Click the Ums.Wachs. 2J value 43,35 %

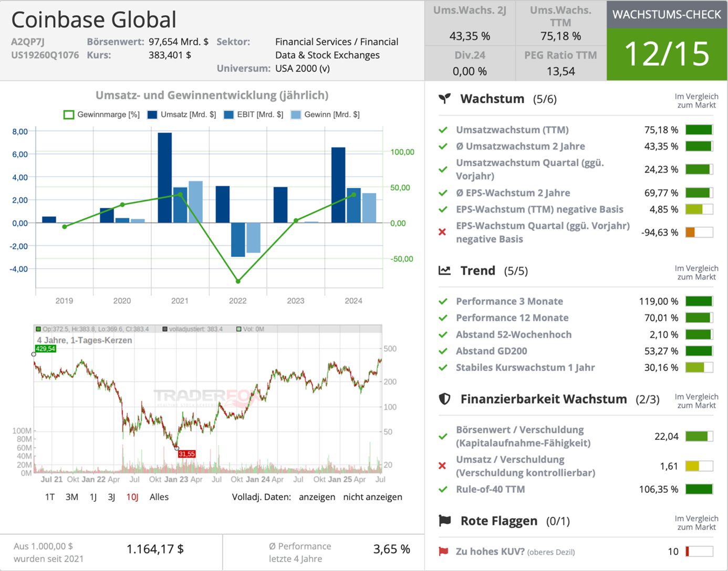pos(470,36)
